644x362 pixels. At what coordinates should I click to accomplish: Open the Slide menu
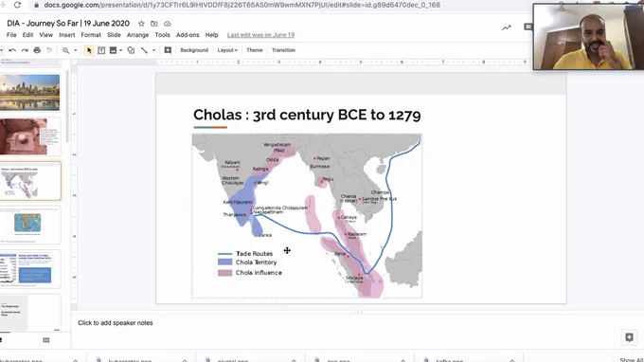(x=114, y=35)
